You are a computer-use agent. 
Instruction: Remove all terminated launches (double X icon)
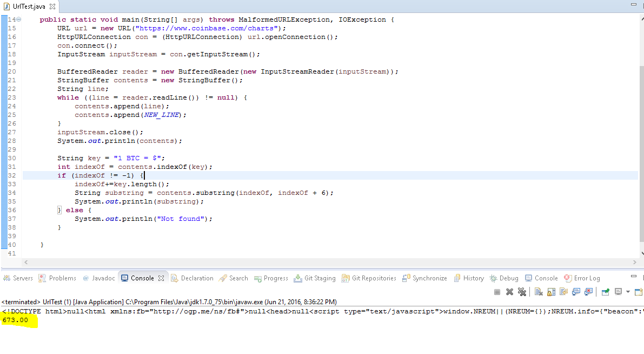(x=522, y=292)
